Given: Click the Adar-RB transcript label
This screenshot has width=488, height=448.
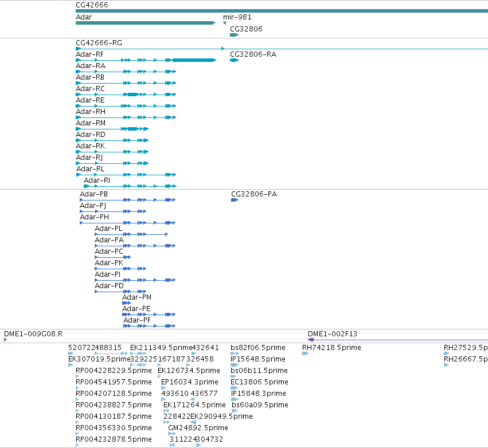Looking at the screenshot, I should (90, 77).
